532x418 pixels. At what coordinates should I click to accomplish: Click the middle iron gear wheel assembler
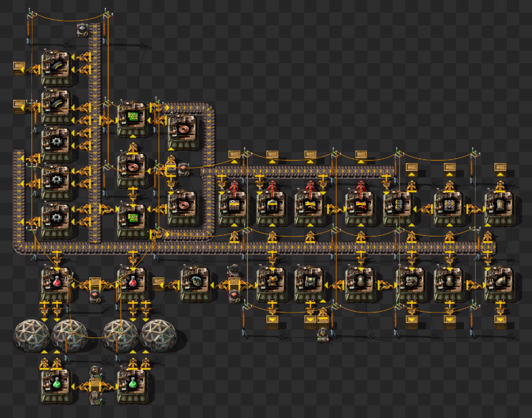coord(56,182)
